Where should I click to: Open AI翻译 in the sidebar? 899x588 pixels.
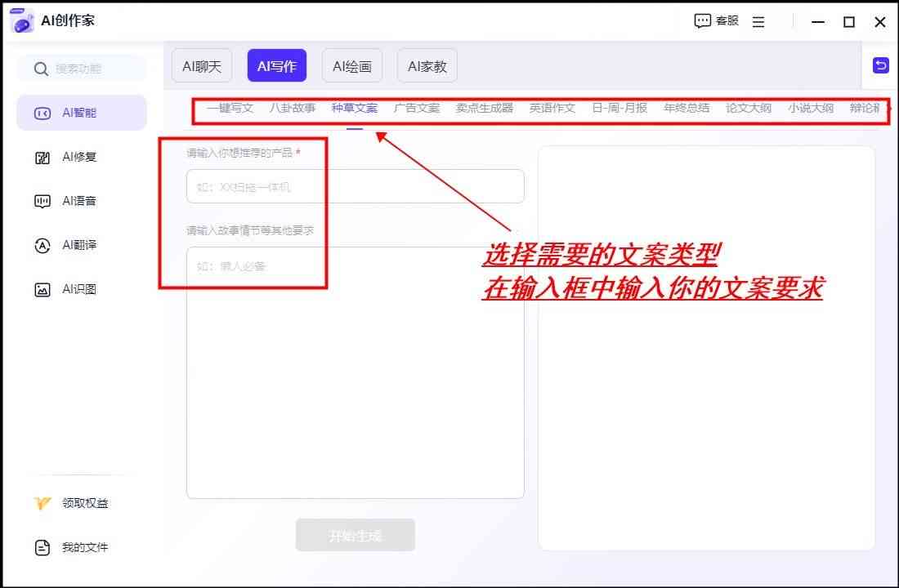click(82, 246)
